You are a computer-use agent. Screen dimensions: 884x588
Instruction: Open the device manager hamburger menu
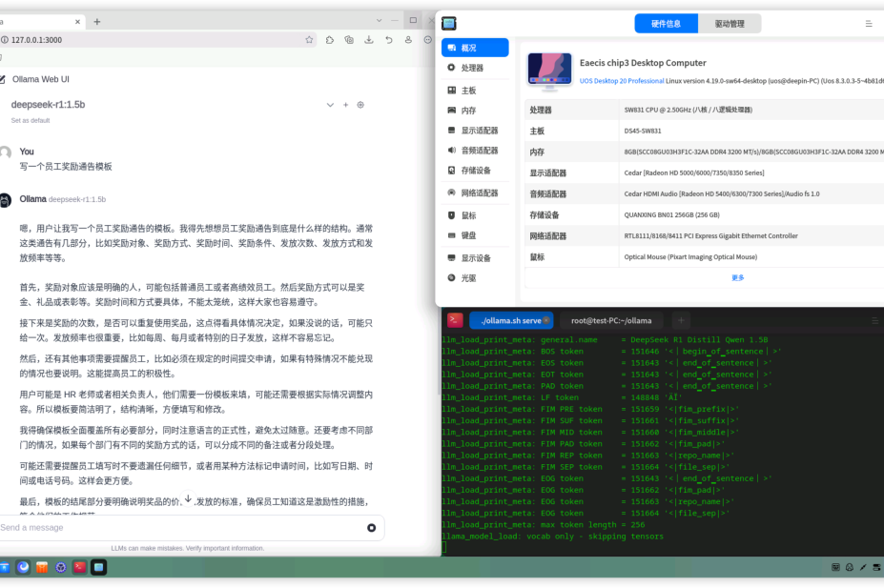point(869,24)
